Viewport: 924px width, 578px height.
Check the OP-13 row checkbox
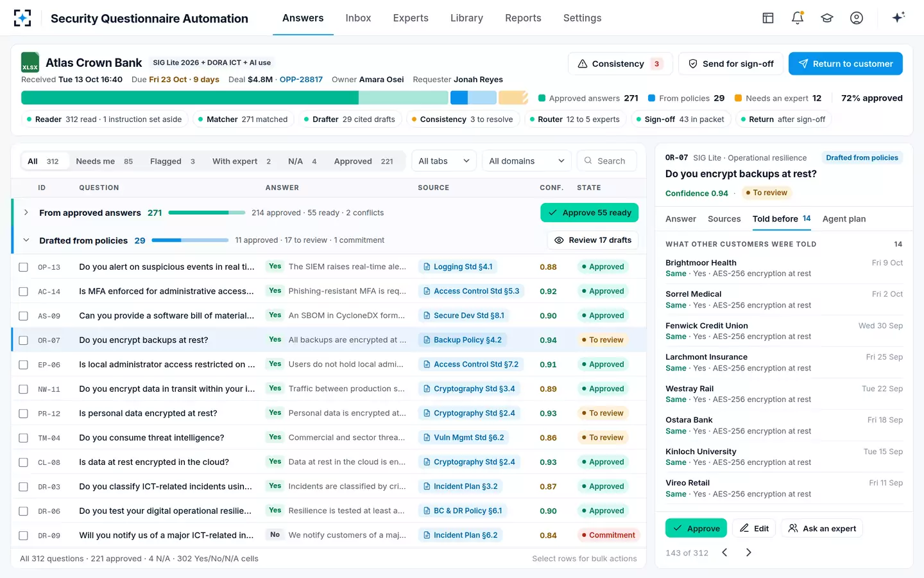pos(24,267)
